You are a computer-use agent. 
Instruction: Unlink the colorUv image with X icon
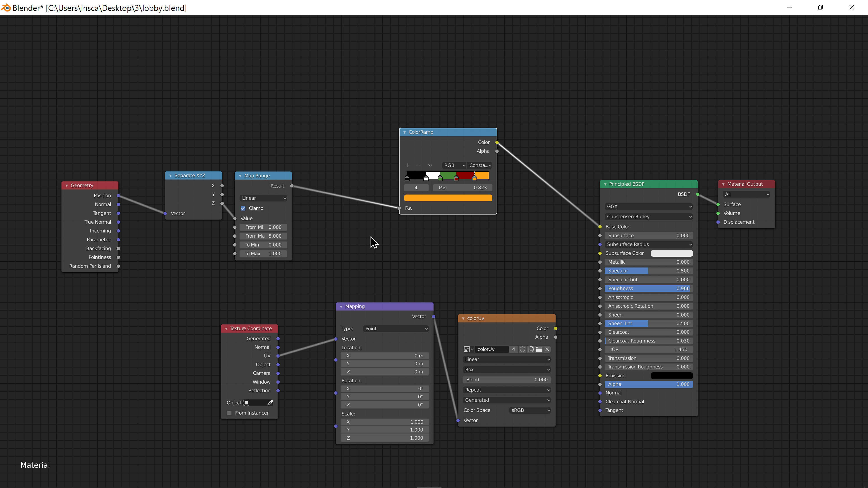(547, 349)
